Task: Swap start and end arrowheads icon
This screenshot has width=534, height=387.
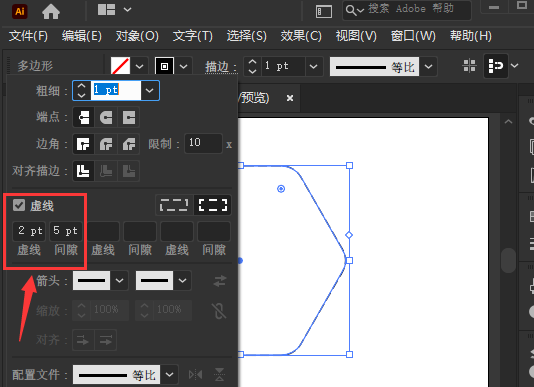Action: click(220, 281)
